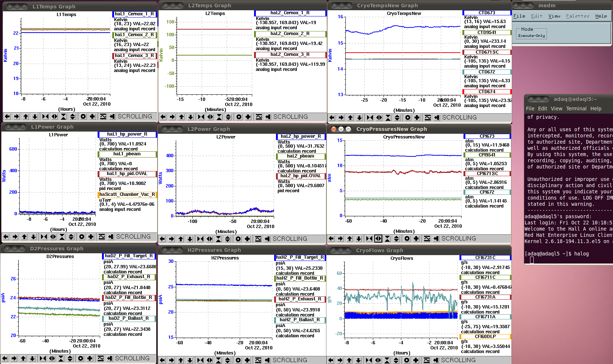This screenshot has width=613, height=364.
Task: Click waveform icon in H2Pressures Graph toolbar
Action: click(x=258, y=360)
